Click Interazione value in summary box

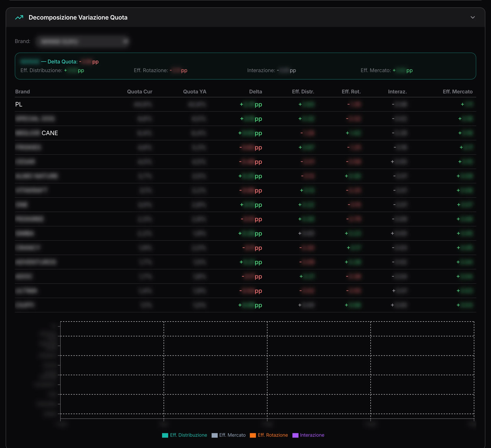286,70
